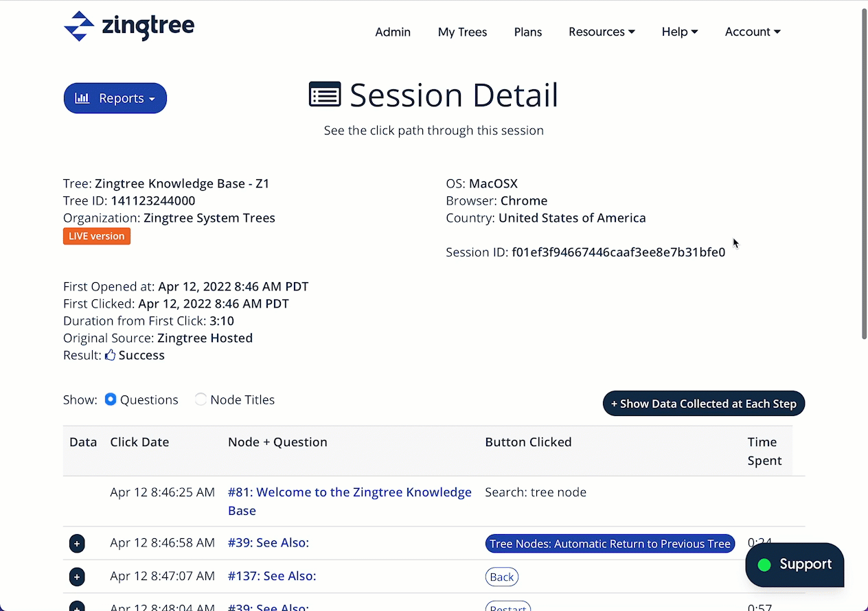868x611 pixels.
Task: Click the page vertical scrollbar
Action: tap(865, 174)
